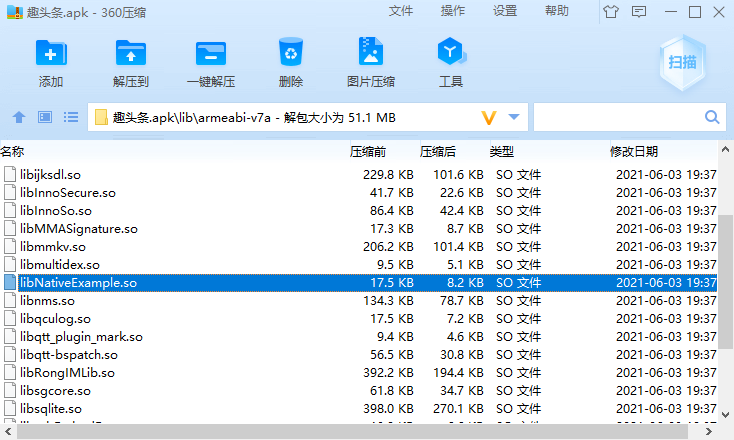This screenshot has height=440, width=734.
Task: Click the vertical scrollbar up arrow
Action: [x=725, y=150]
